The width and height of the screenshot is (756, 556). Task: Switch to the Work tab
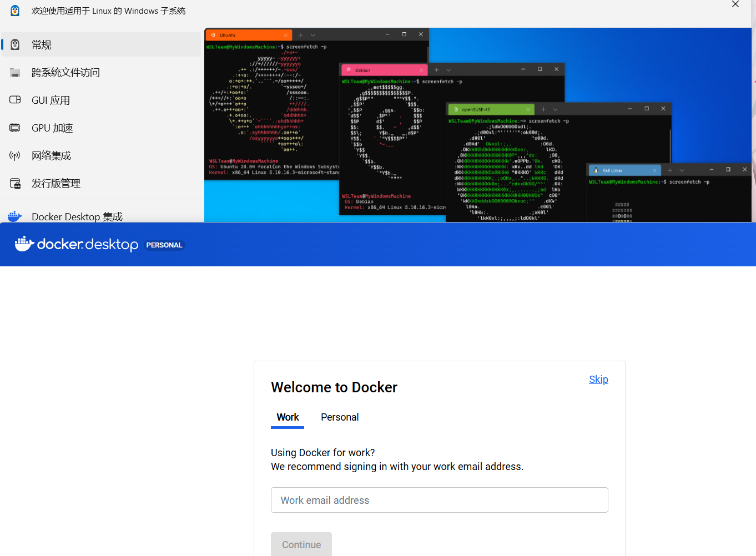[x=288, y=417]
